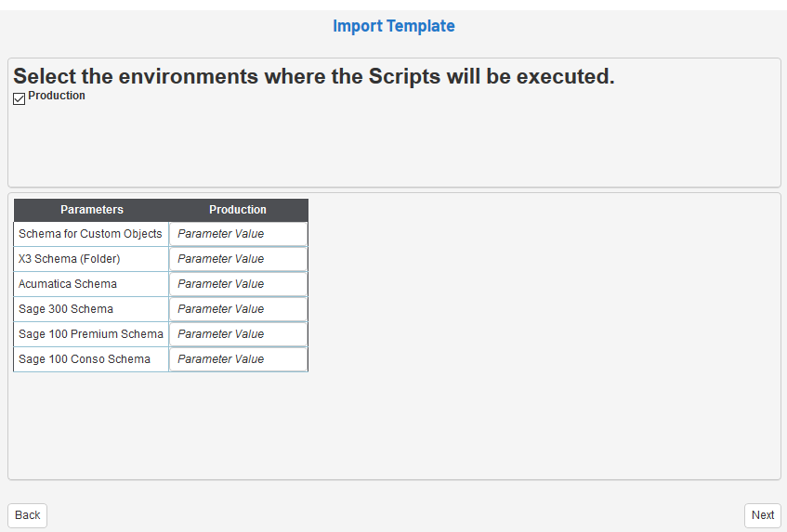Click the Select the environments heading text
The width and height of the screenshot is (787, 532).
tap(314, 76)
